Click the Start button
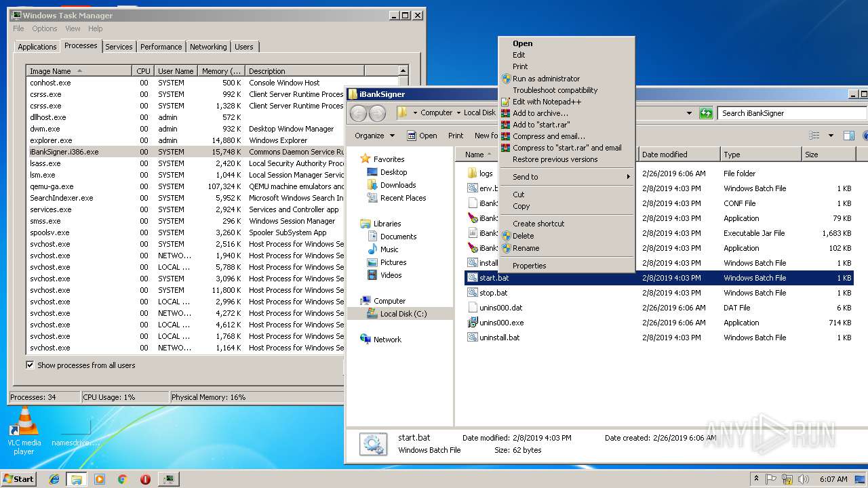Screen dimensions: 868x488 [18, 479]
